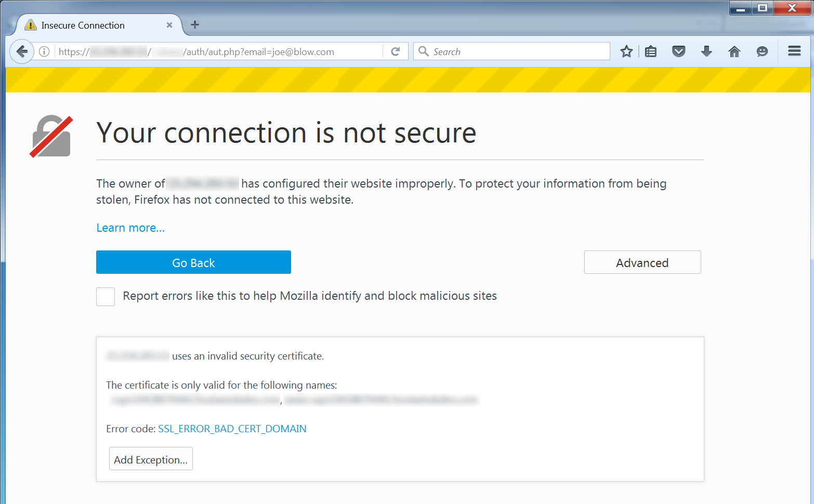Save this page to Pocket
Screen dimensions: 814x504
(679, 51)
